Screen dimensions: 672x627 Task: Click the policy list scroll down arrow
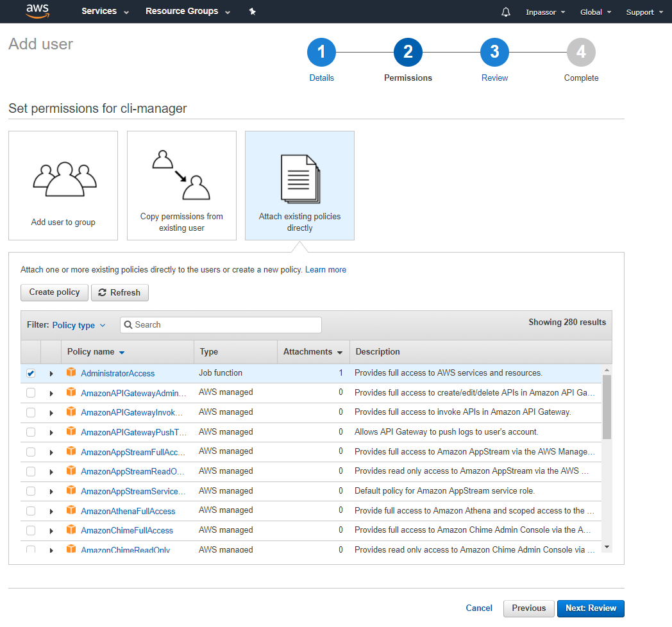click(607, 547)
